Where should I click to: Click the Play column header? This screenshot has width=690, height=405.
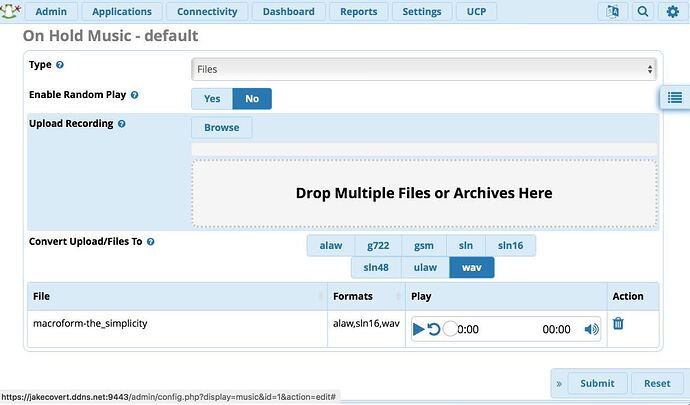tap(506, 296)
